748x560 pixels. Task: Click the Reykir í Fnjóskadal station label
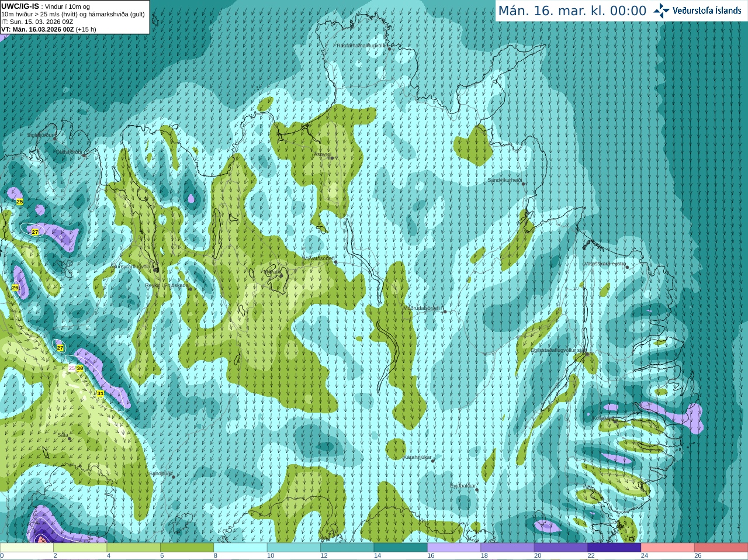point(167,285)
